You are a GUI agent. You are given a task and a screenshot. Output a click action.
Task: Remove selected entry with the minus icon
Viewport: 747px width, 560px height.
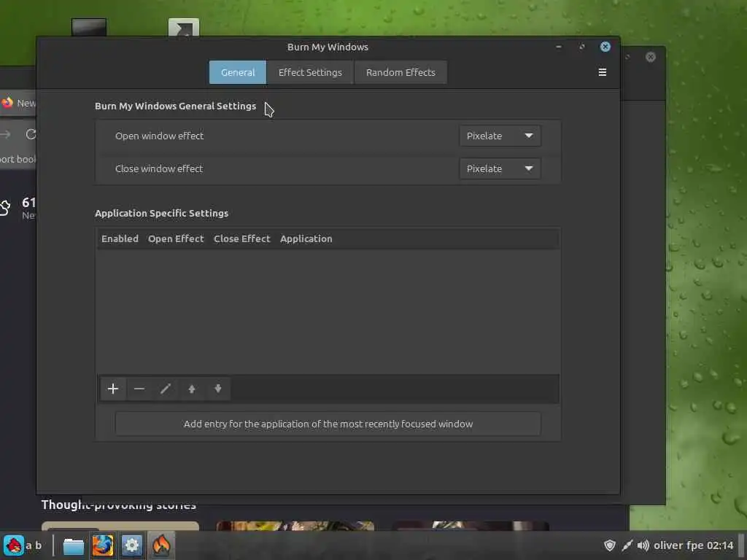[139, 389]
